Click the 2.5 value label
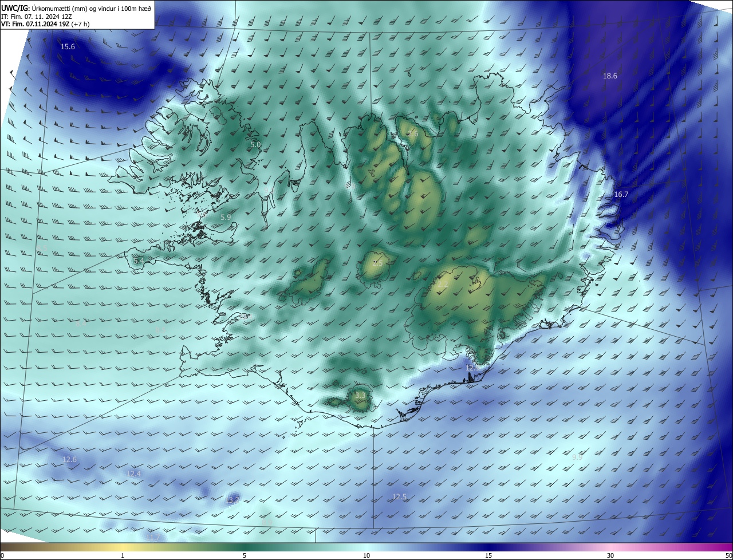This screenshot has width=733, height=560. (x=378, y=263)
